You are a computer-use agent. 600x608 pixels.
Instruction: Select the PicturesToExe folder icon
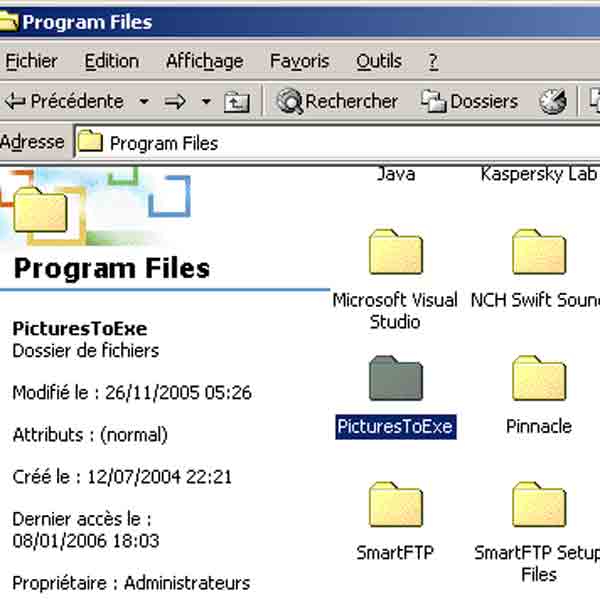(396, 378)
